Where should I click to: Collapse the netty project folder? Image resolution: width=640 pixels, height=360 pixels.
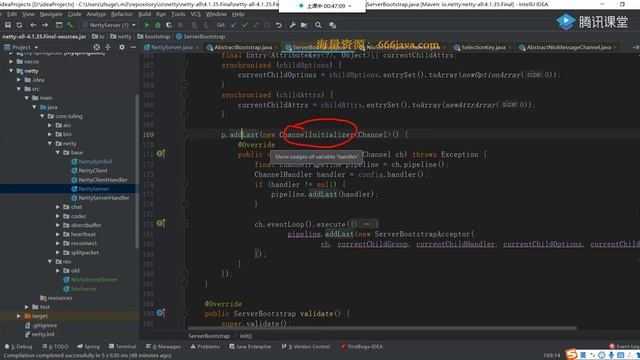11,71
